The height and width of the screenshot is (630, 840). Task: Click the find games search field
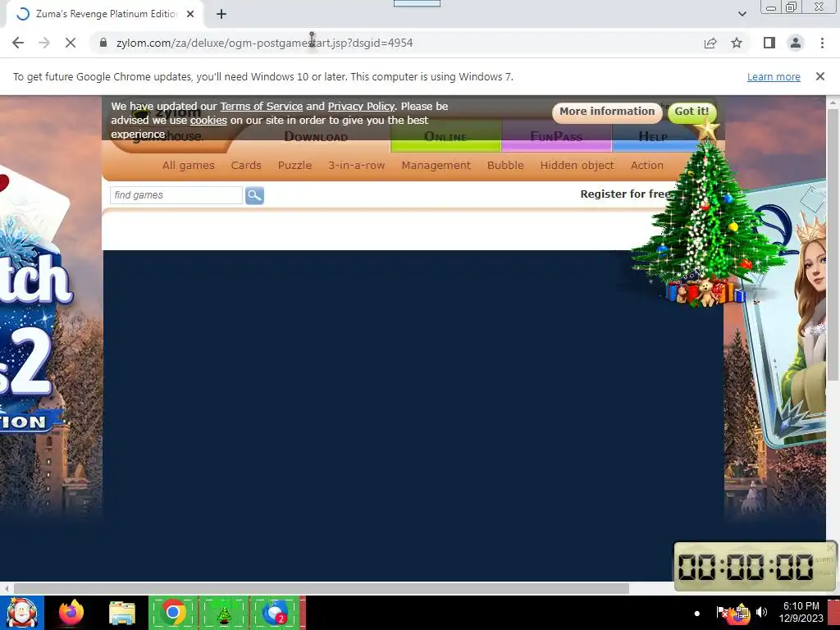coord(176,195)
